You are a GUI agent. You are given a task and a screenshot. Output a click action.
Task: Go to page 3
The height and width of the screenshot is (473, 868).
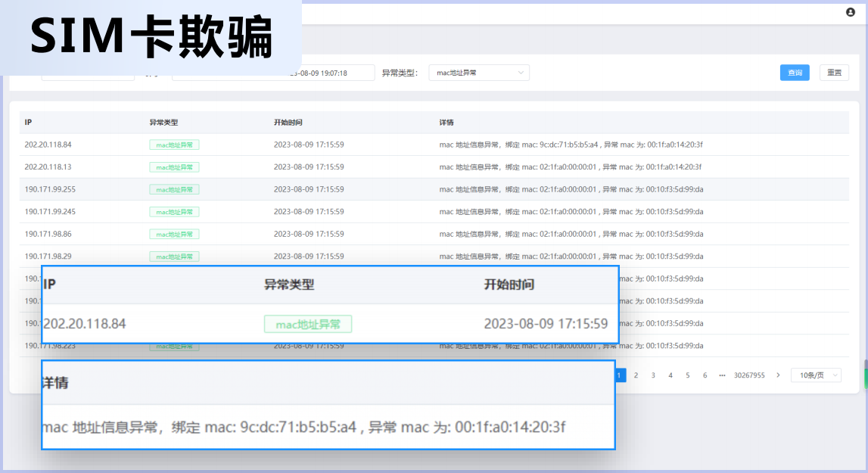click(x=653, y=375)
